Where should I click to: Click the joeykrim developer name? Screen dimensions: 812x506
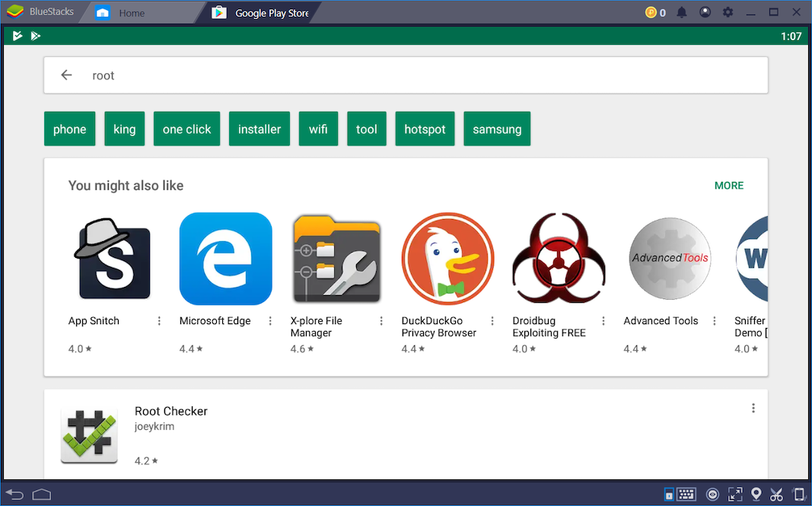coord(154,427)
